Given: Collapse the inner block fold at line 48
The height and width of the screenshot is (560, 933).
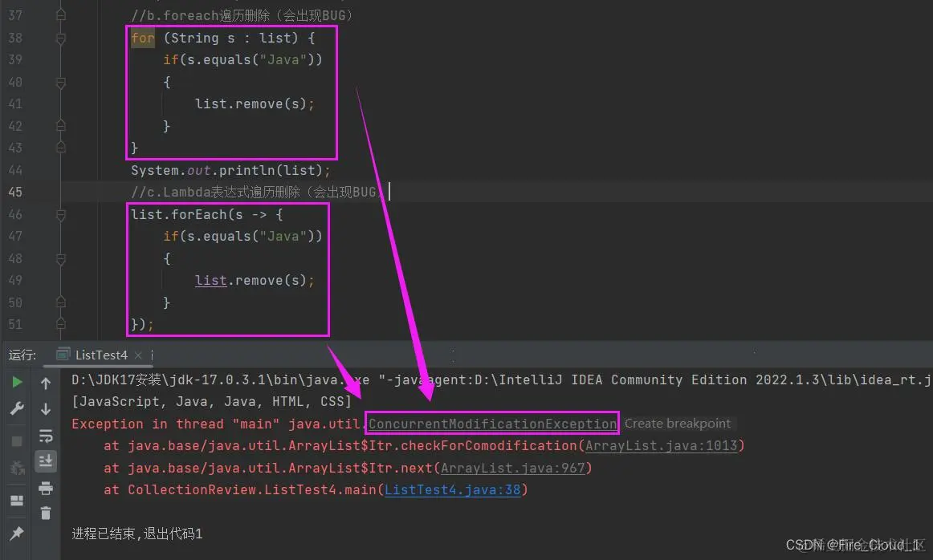Looking at the screenshot, I should (60, 258).
